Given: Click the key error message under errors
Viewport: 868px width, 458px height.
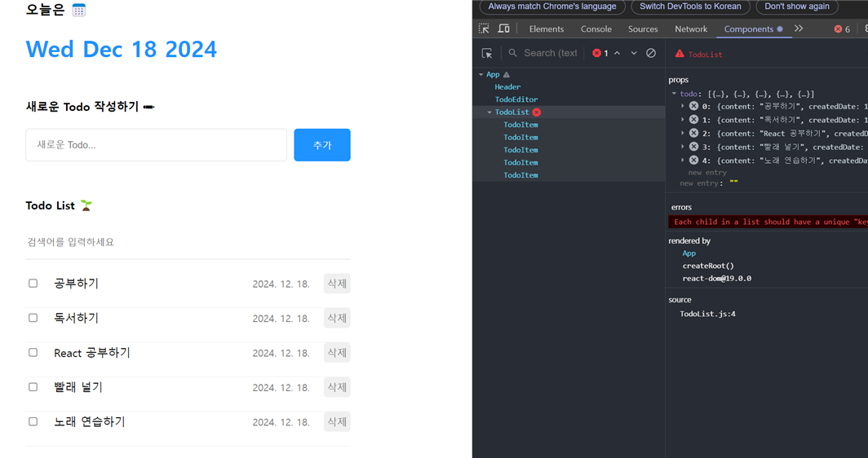Looking at the screenshot, I should [x=768, y=222].
